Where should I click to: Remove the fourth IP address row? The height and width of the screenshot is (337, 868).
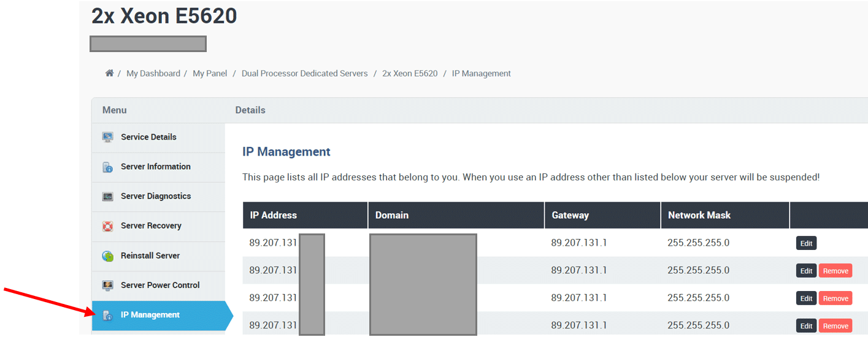pyautogui.click(x=835, y=326)
